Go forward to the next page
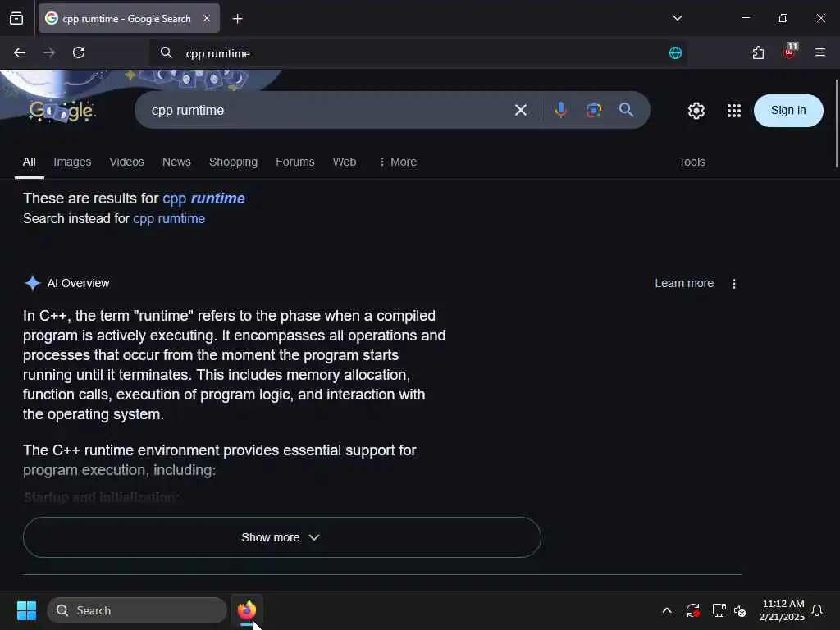 [49, 52]
